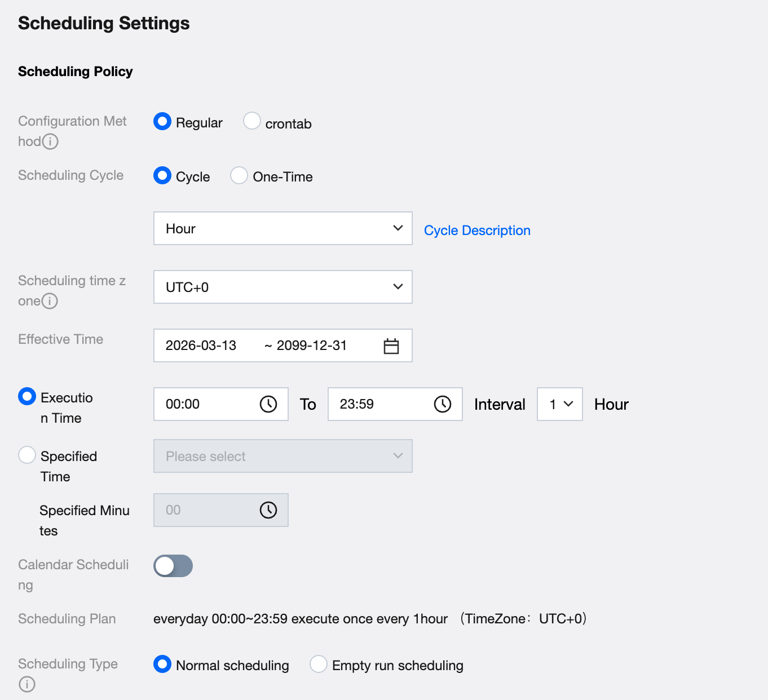Open the Hour cycle dropdown
Screen dimensions: 768x700
point(283,228)
